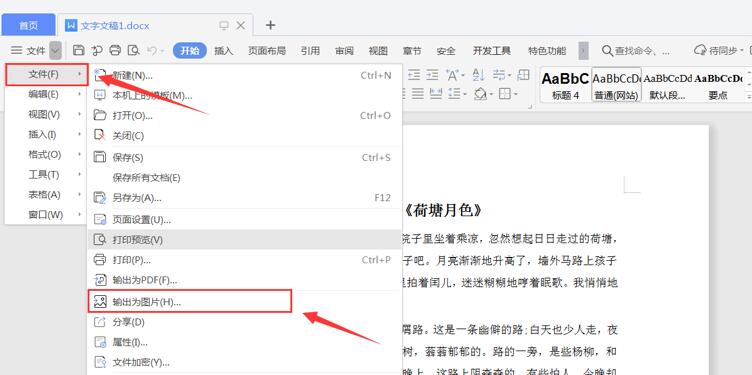
Task: Switch to the 首页 tab
Action: point(28,25)
